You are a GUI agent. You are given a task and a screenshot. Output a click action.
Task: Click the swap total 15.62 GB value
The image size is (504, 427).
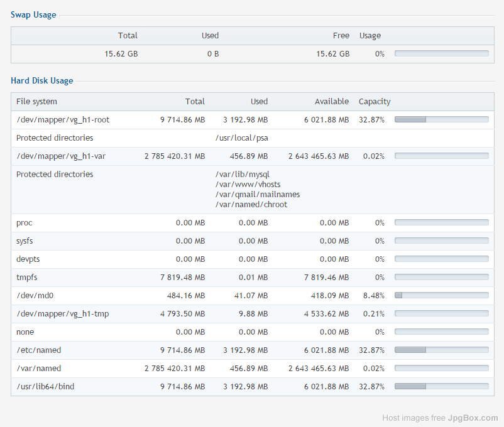(121, 54)
